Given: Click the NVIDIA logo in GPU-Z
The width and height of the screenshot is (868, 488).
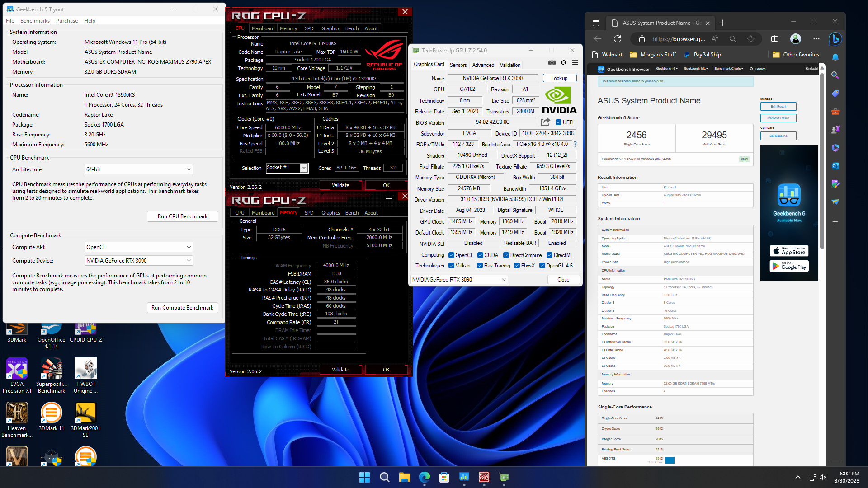Looking at the screenshot, I should click(559, 100).
